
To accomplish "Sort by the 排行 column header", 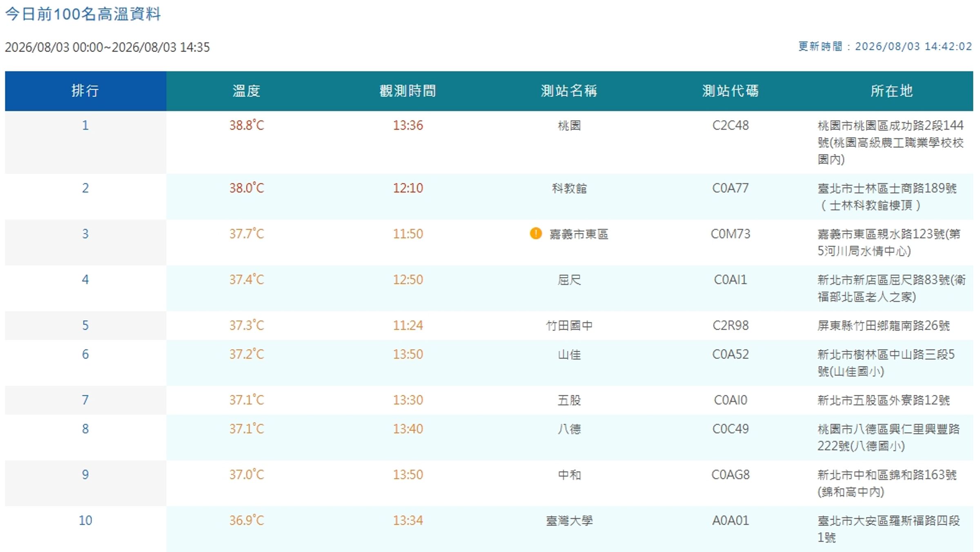I will (85, 91).
